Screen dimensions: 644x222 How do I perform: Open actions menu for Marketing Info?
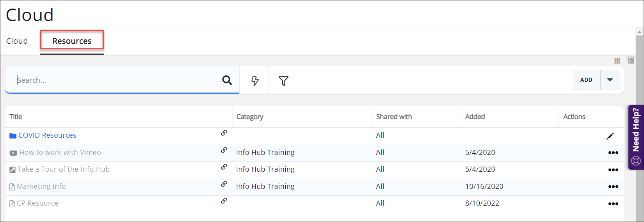[x=613, y=187]
